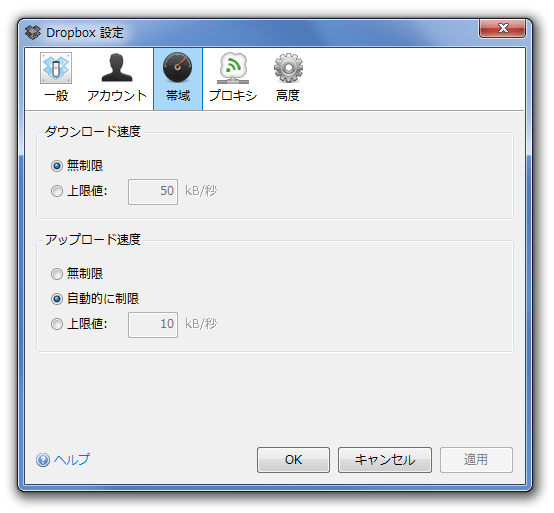Open the プロキシ network cloud icon
The image size is (554, 513).
tap(233, 68)
